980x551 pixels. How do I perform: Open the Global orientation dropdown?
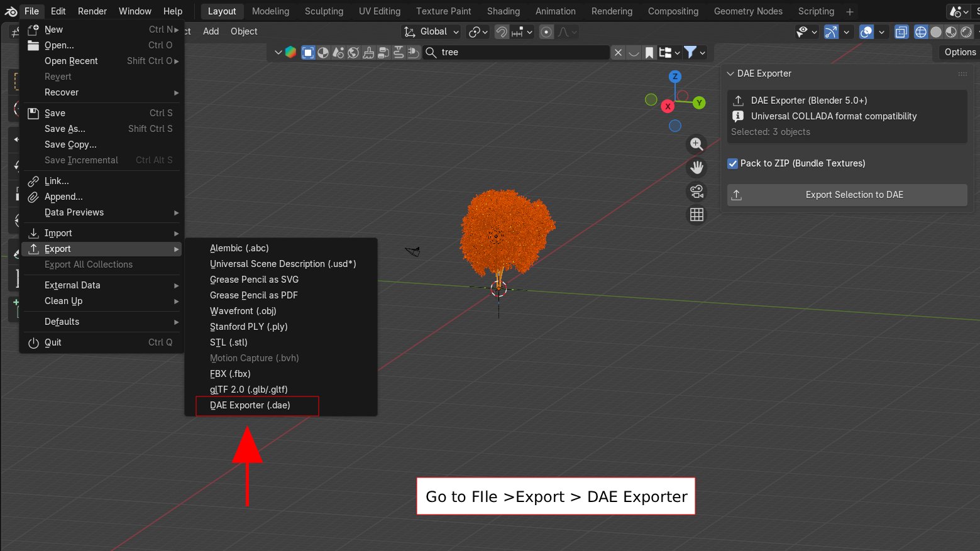coord(431,32)
